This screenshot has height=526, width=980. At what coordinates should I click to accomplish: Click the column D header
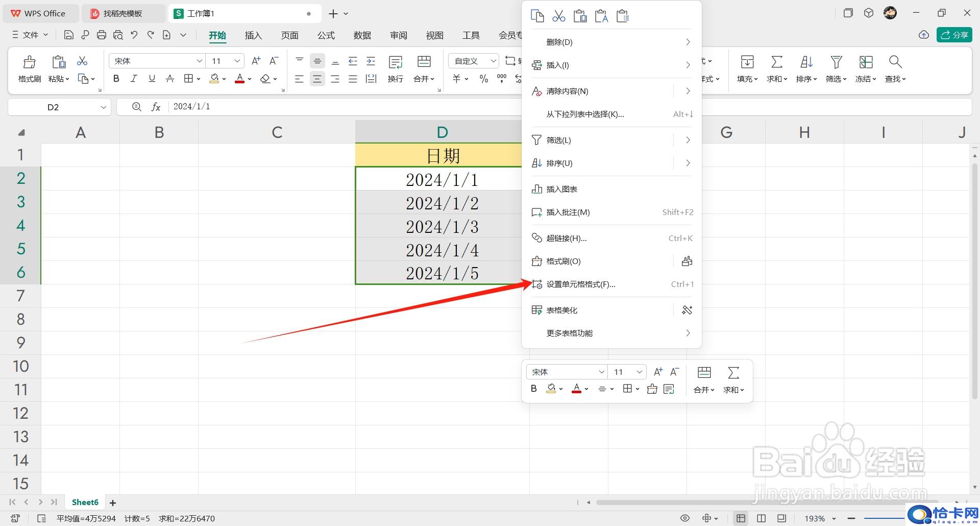click(x=442, y=132)
